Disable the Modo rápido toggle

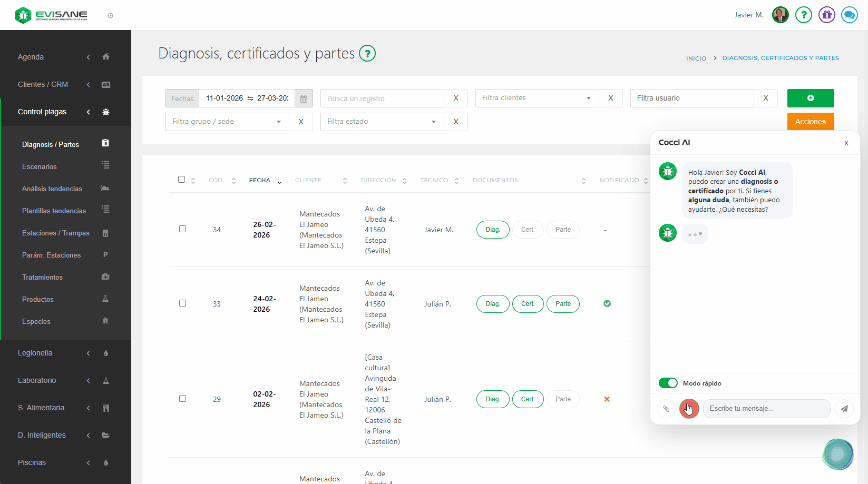(668, 383)
